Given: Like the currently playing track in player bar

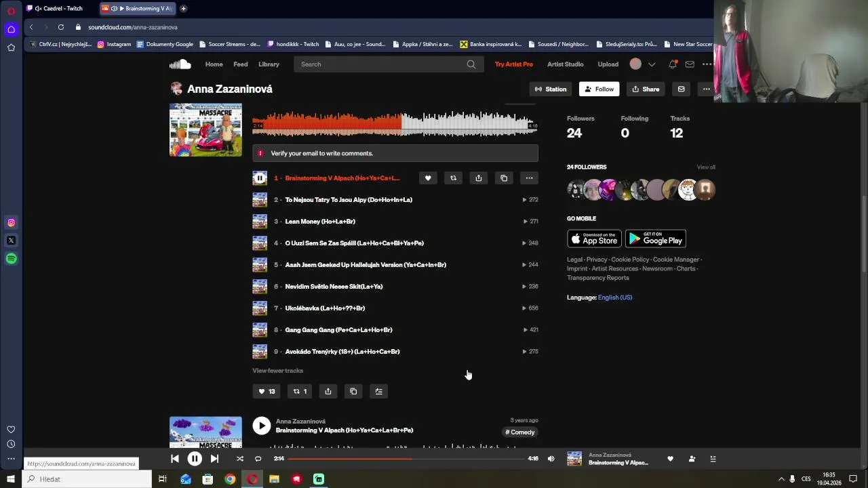Looking at the screenshot, I should (x=670, y=459).
